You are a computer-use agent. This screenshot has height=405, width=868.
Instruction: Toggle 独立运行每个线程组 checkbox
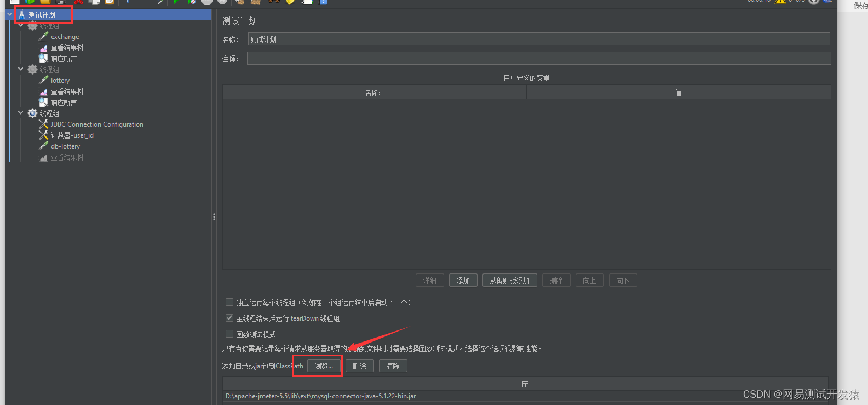(x=229, y=302)
